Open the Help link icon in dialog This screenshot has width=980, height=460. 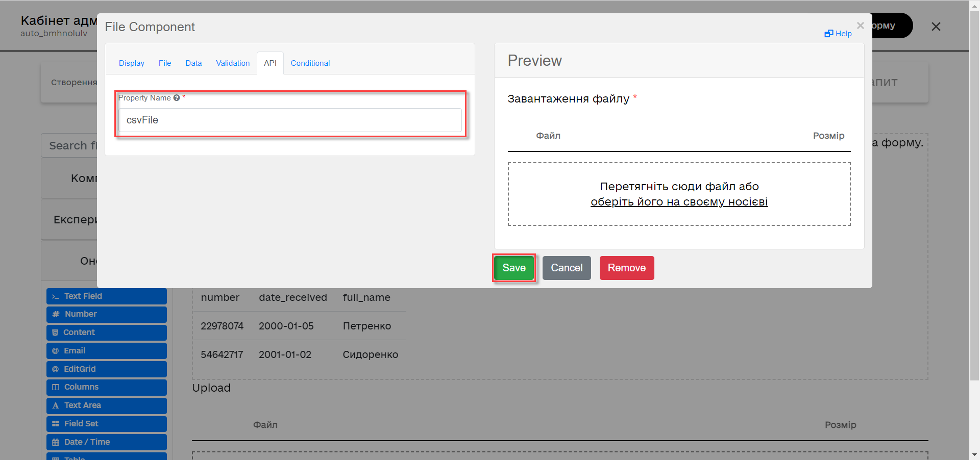pyautogui.click(x=828, y=34)
